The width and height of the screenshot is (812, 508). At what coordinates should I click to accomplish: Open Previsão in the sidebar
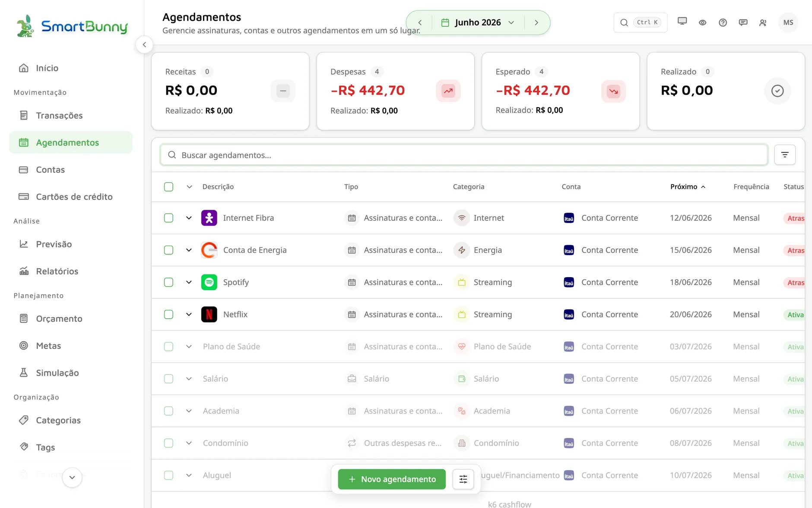tap(71, 244)
